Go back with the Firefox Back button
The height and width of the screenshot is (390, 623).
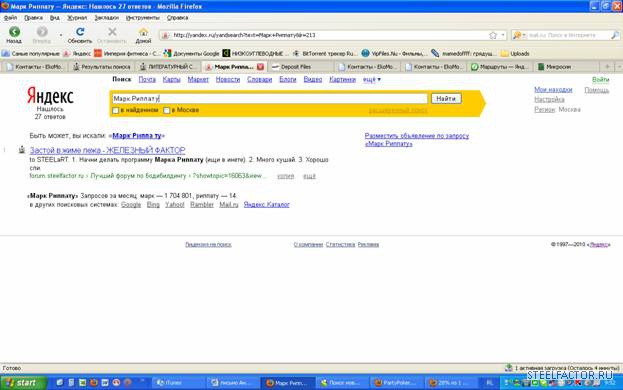tap(14, 32)
